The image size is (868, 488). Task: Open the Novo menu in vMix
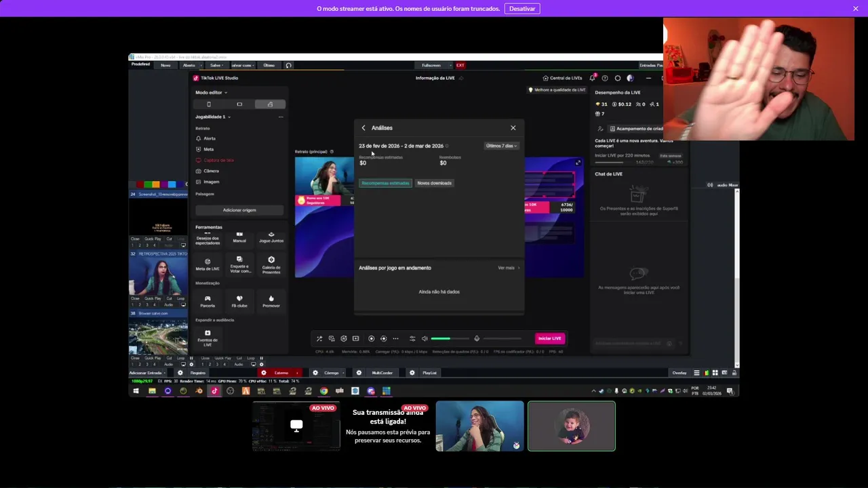165,65
